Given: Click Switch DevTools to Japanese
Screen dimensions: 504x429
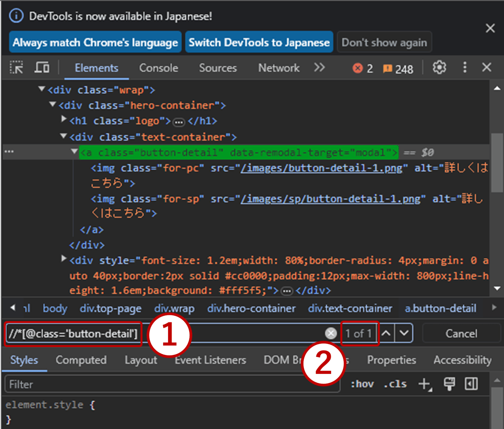Looking at the screenshot, I should [259, 42].
